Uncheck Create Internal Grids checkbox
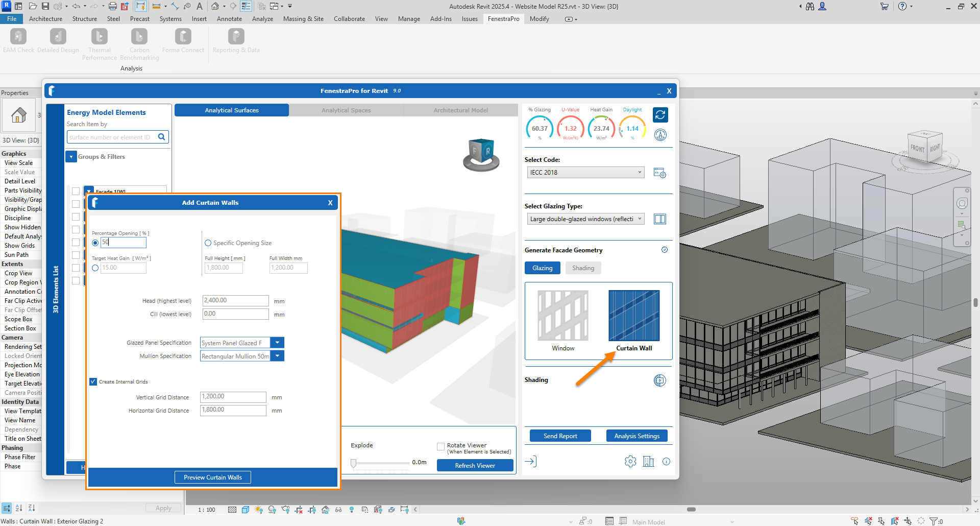 tap(93, 381)
